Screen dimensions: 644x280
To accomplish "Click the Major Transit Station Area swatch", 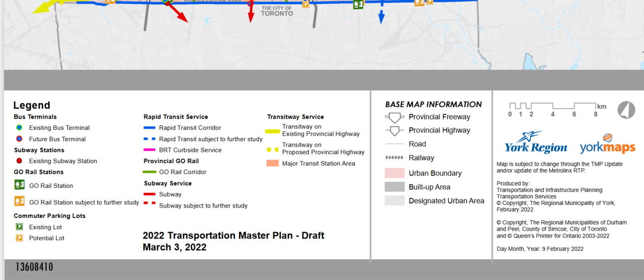I will [x=273, y=164].
